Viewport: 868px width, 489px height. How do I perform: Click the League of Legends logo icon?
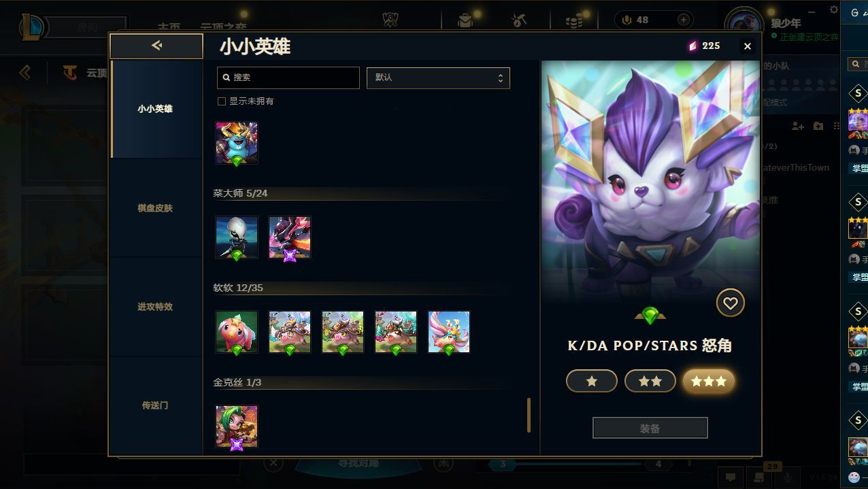click(x=31, y=27)
